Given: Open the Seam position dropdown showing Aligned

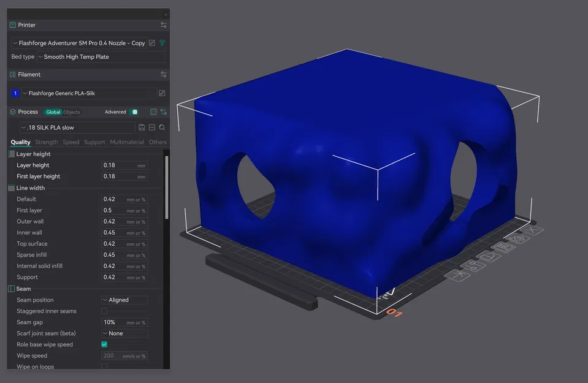Looking at the screenshot, I should (124, 300).
